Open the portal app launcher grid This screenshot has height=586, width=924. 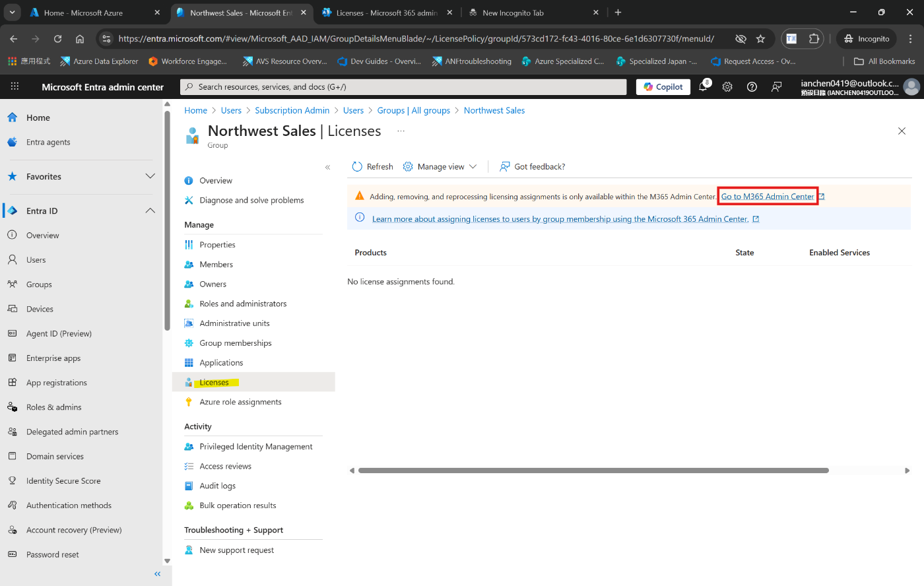pos(15,86)
